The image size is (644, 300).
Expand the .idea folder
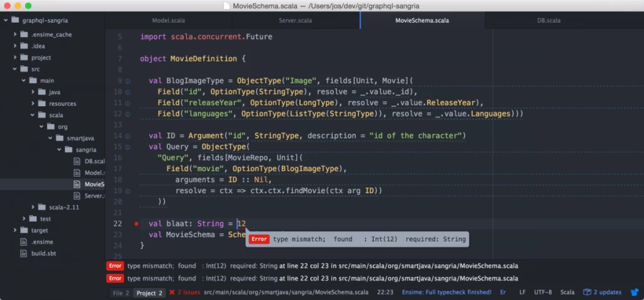pyautogui.click(x=15, y=46)
